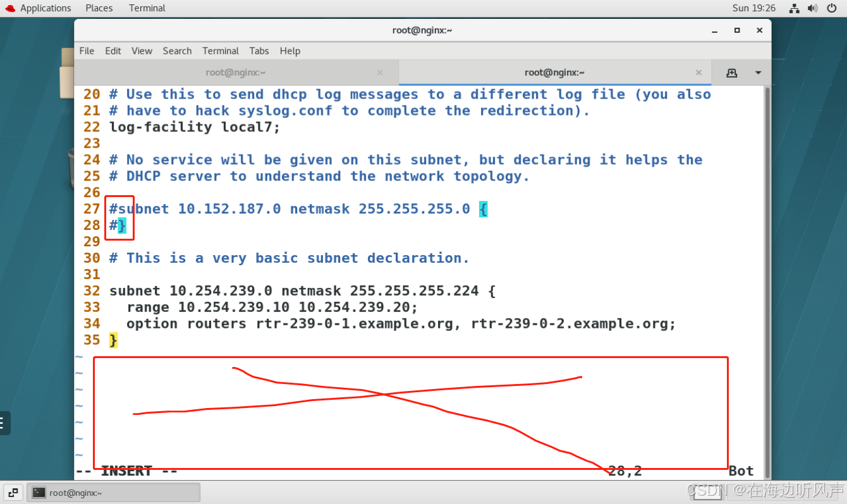Viewport: 847px width, 504px height.
Task: Click the show desktop icon in bottom panel
Action: [13, 493]
